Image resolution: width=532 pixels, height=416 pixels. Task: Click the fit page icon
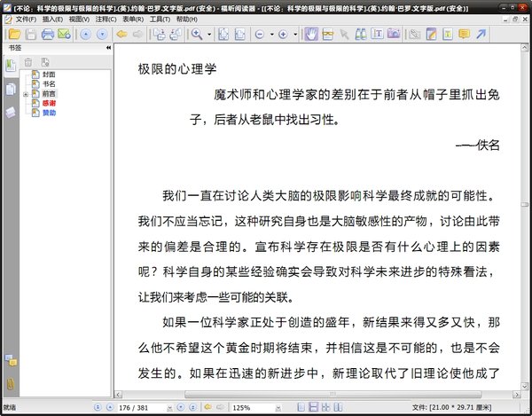223,35
